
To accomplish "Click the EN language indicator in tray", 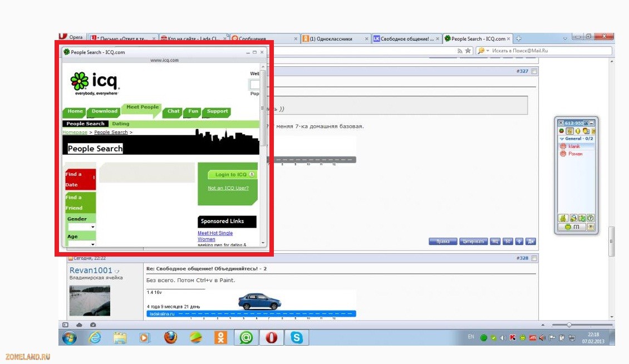I will [471, 337].
